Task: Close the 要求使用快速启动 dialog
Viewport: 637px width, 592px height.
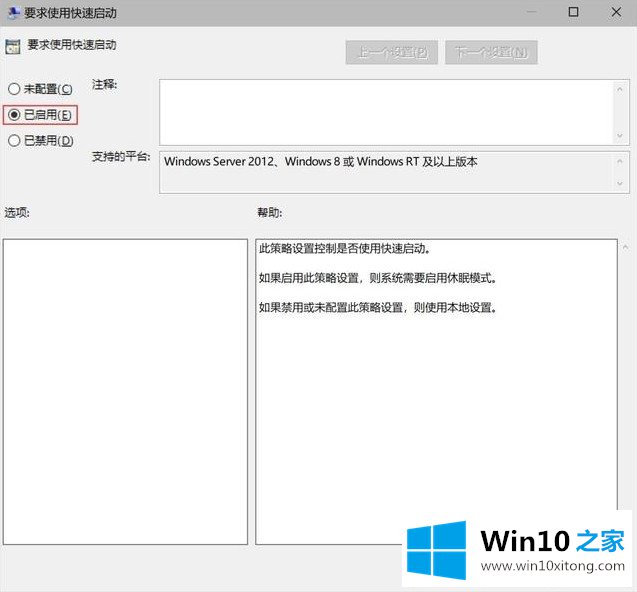Action: pos(616,12)
